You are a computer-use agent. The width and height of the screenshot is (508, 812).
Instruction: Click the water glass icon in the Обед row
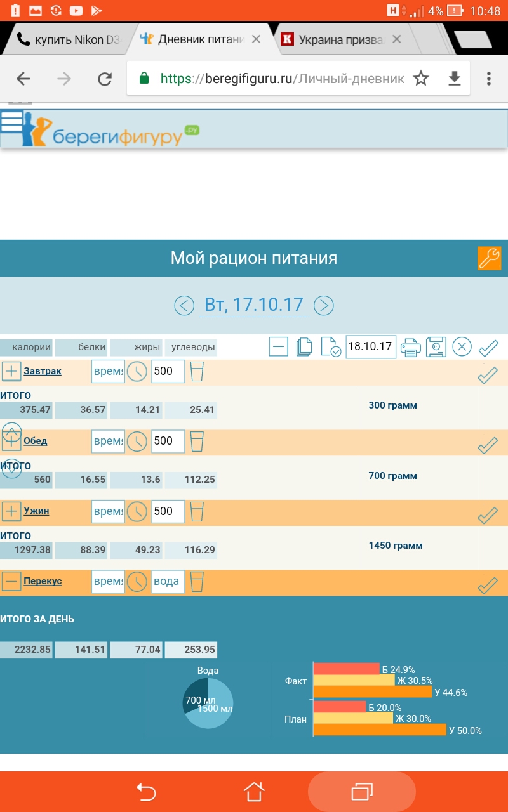197,441
